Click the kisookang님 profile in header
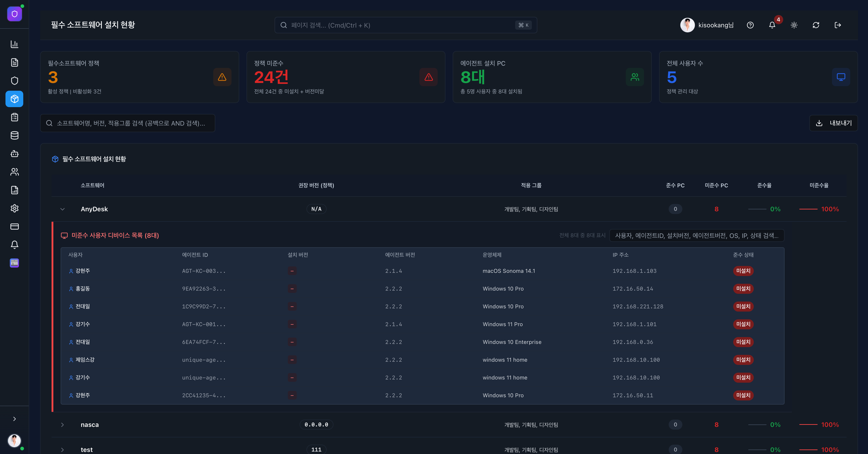The height and width of the screenshot is (454, 868). point(707,25)
